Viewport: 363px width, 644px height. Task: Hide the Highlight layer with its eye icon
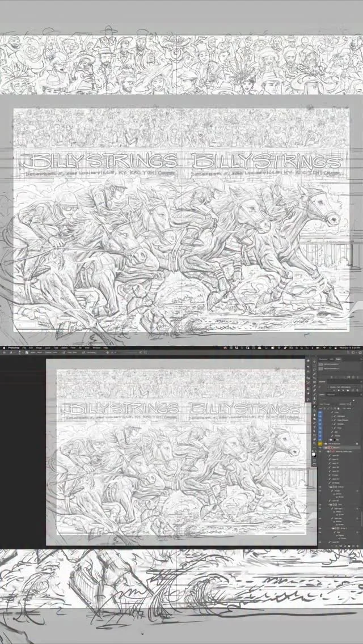tap(320, 416)
